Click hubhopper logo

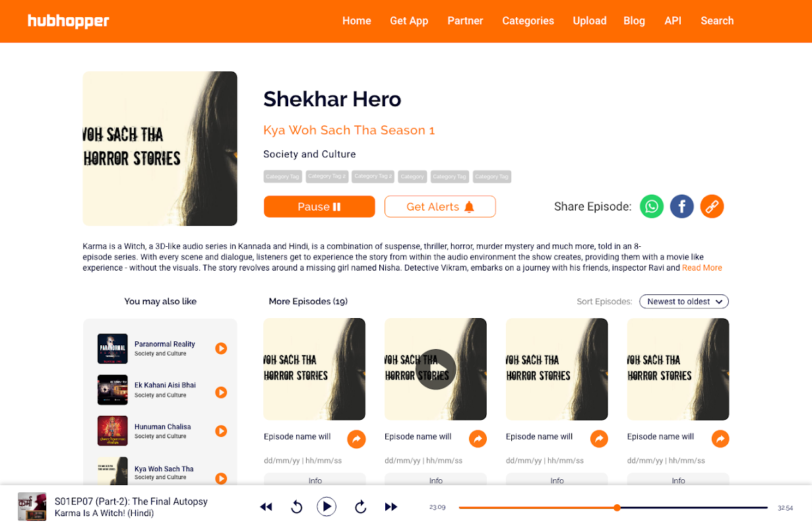pos(69,21)
